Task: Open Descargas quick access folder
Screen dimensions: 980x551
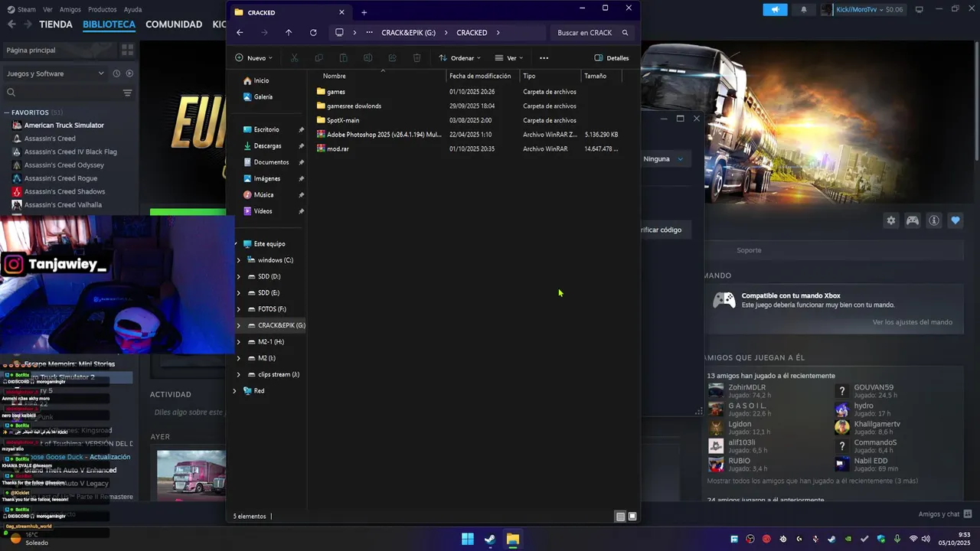Action: [262, 146]
